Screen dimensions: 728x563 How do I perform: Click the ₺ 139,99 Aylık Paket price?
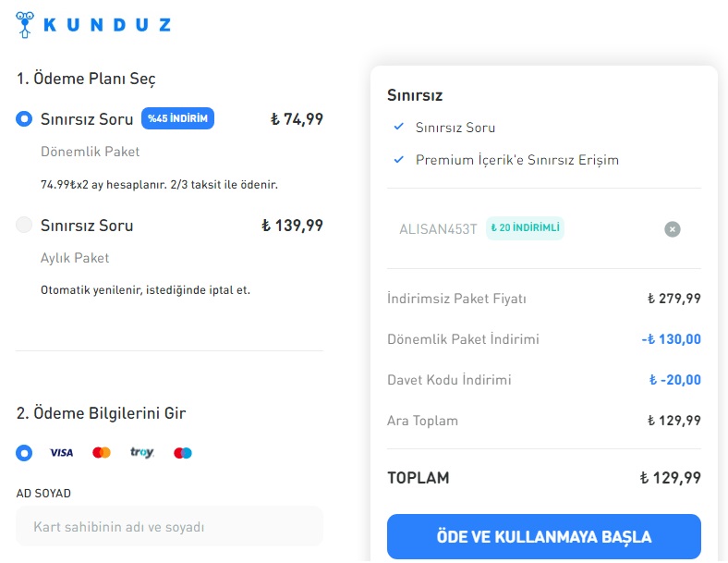(293, 226)
